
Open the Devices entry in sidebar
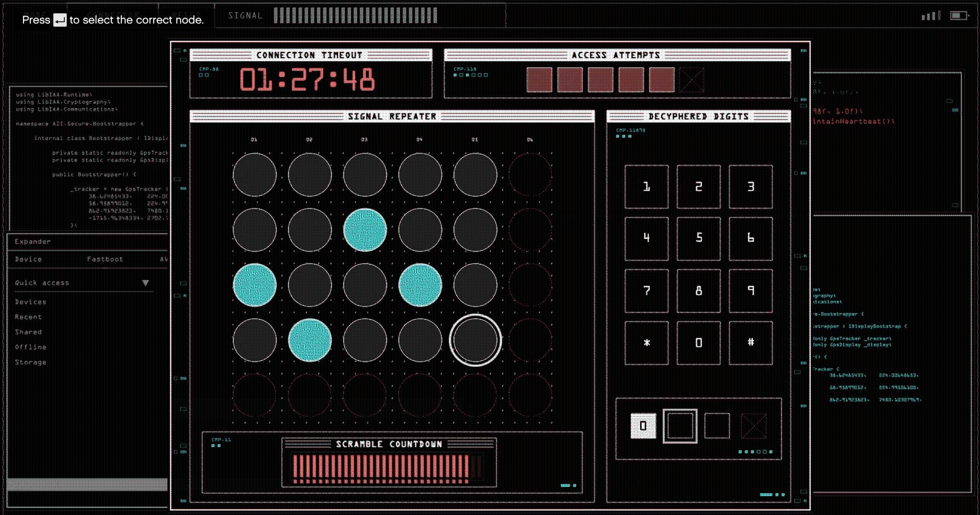click(x=31, y=302)
